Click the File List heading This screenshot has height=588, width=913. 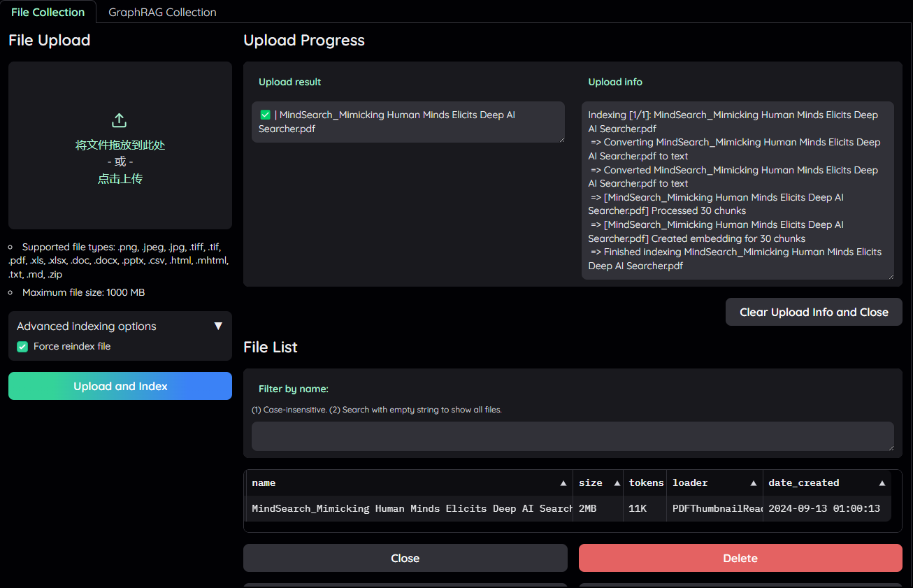tap(271, 347)
